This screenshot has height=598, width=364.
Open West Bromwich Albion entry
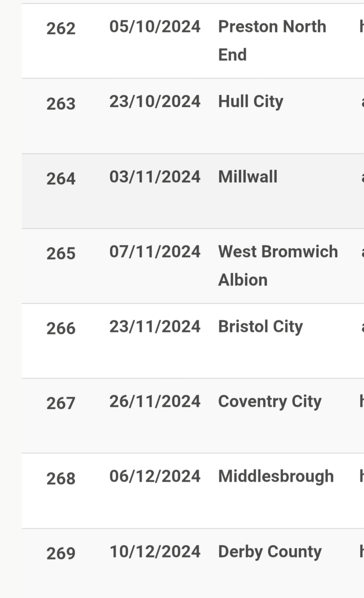click(x=278, y=265)
